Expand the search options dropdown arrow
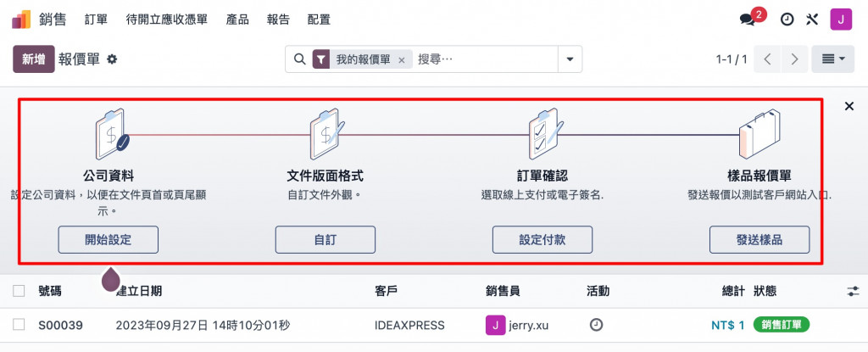868x352 pixels. coord(570,59)
